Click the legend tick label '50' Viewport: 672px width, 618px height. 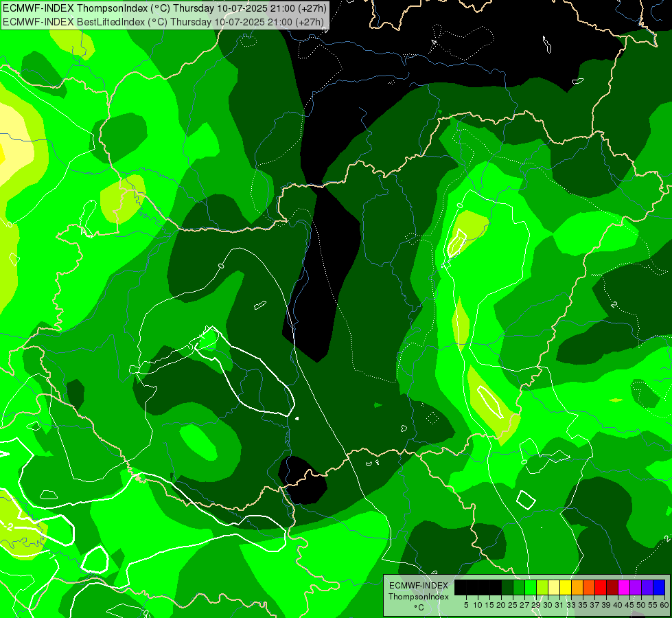pos(641,605)
